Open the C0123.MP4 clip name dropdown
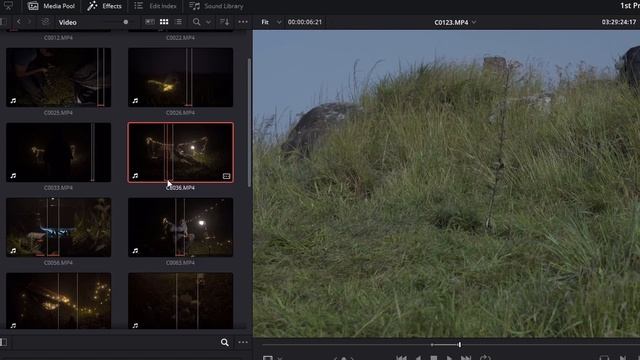 [455, 22]
